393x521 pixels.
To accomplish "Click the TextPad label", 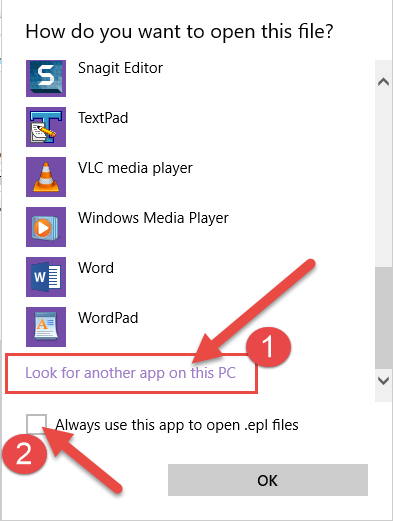I will click(x=103, y=118).
